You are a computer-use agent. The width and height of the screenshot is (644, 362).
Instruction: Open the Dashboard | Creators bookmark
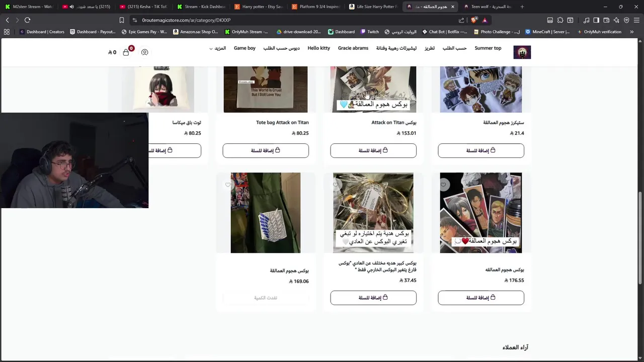click(42, 32)
